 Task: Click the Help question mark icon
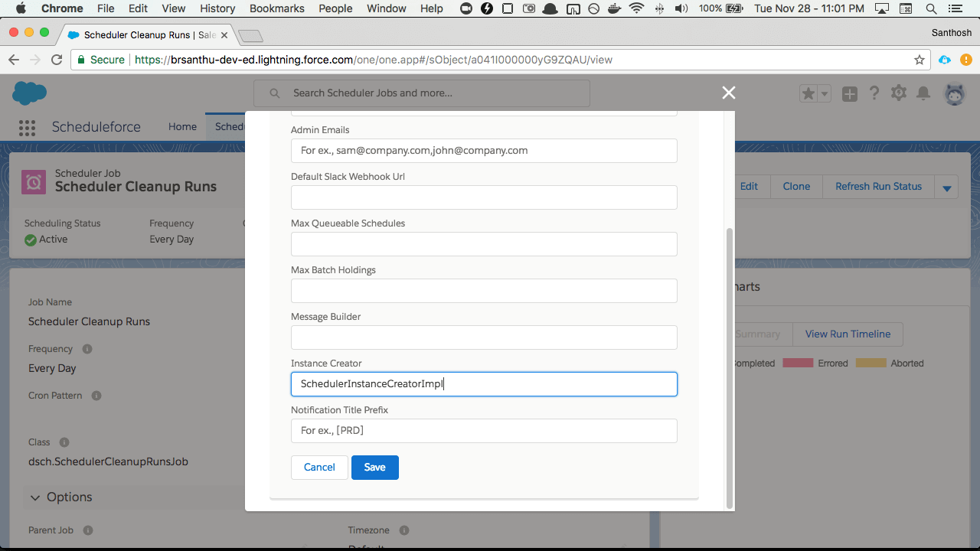coord(874,93)
